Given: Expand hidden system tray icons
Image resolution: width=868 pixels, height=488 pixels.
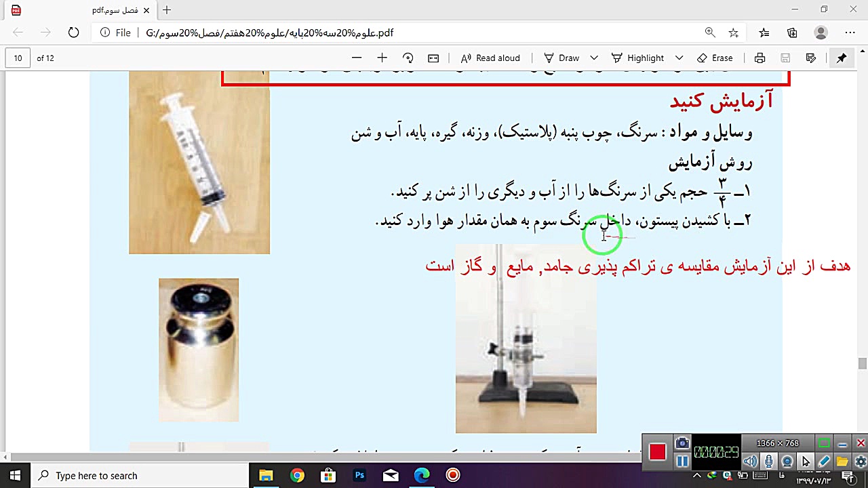Looking at the screenshot, I should 697,475.
